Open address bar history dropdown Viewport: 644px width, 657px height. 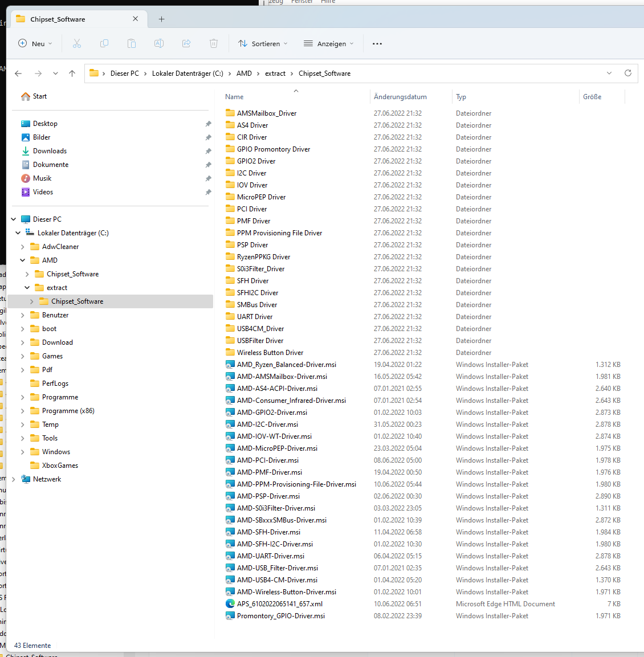[x=609, y=73]
